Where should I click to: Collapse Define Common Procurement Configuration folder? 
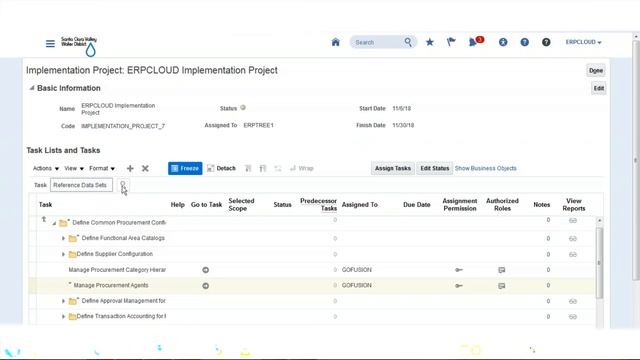(x=54, y=223)
